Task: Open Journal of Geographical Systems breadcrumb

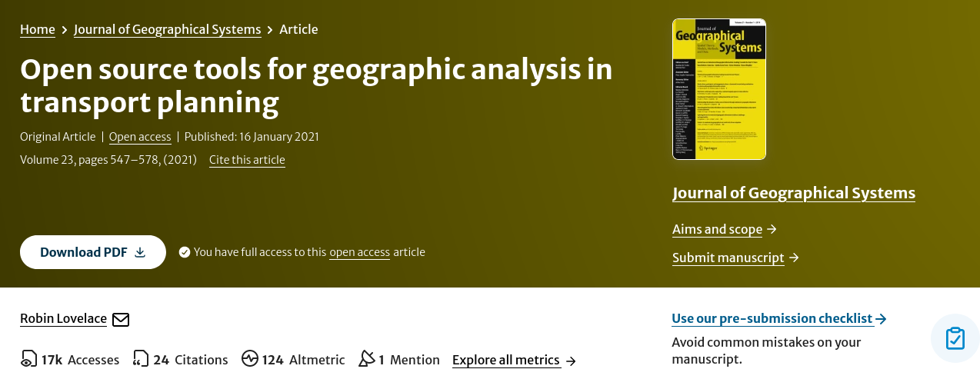Action: (x=168, y=29)
